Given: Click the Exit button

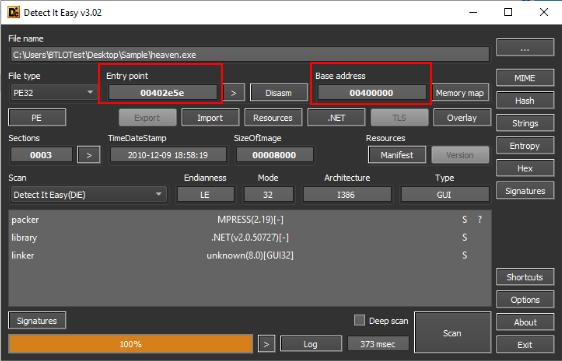Looking at the screenshot, I should coord(525,345).
